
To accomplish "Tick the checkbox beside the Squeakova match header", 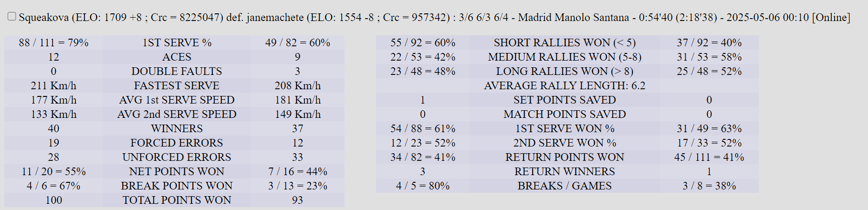I will (x=12, y=17).
